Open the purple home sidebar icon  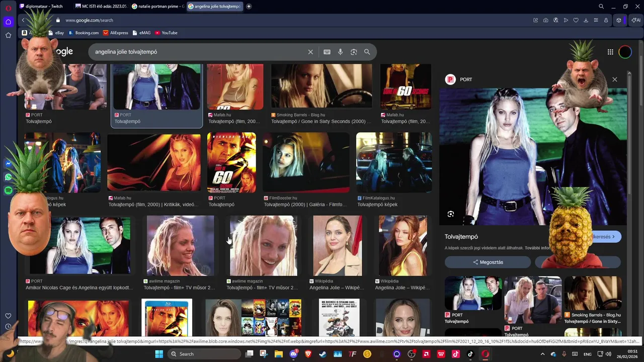click(8, 22)
